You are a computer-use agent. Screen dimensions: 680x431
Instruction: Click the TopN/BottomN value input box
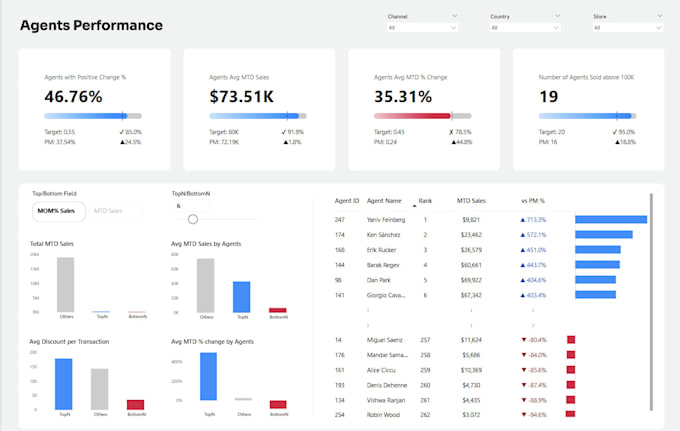tap(191, 206)
